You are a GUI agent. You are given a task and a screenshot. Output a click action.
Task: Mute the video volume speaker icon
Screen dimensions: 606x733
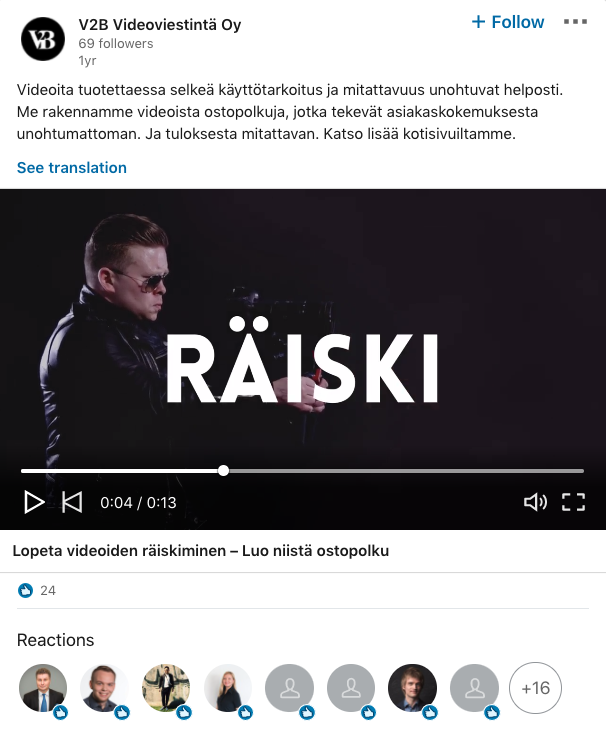coord(535,503)
